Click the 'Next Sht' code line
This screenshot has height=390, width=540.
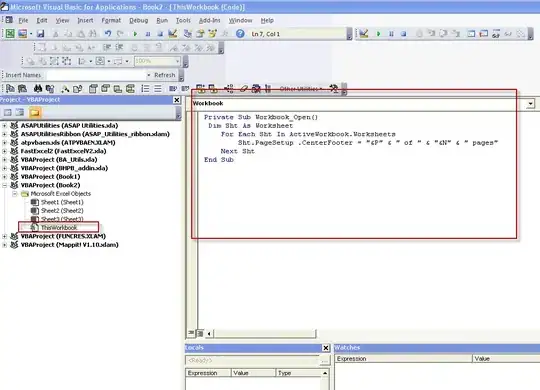238,151
